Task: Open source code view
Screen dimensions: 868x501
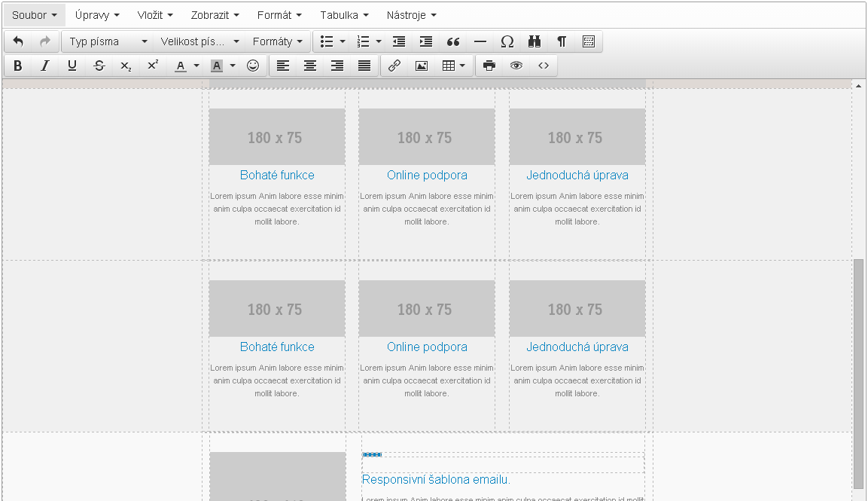Action: click(x=544, y=66)
